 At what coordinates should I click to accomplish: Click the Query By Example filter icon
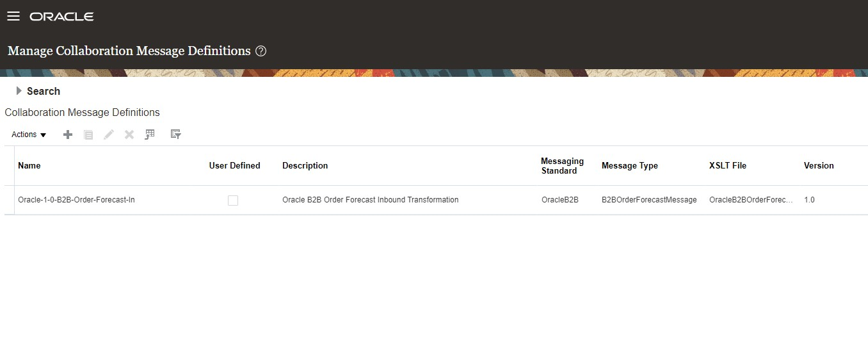tap(176, 135)
